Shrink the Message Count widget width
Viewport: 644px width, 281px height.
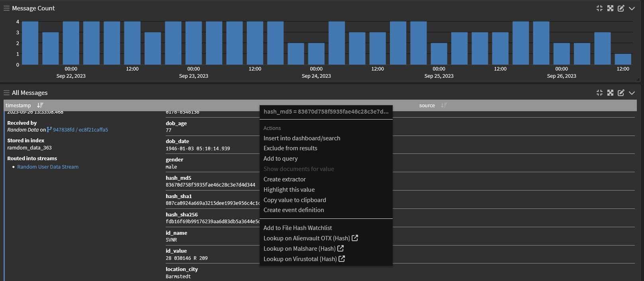(x=599, y=8)
